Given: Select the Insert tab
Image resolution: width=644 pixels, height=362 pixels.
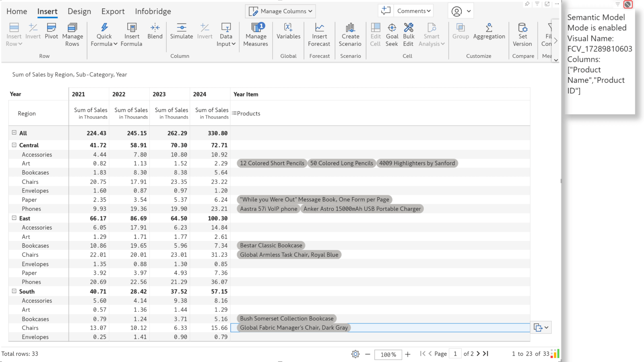Looking at the screenshot, I should pos(47,11).
